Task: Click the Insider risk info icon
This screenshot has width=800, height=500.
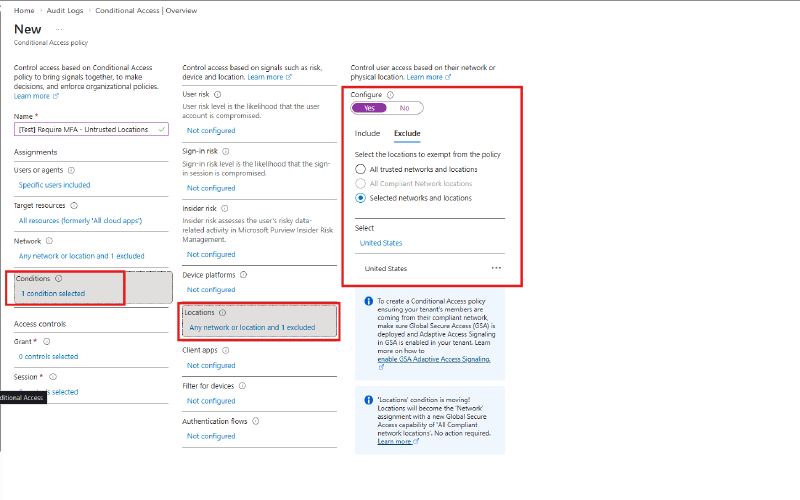Action: (x=225, y=209)
